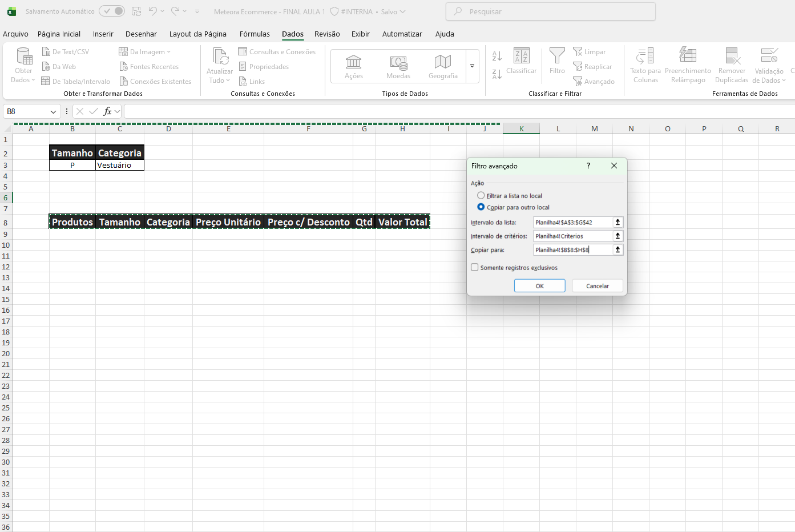Image resolution: width=795 pixels, height=532 pixels.
Task: Open Texto para Colunas tool
Action: [x=645, y=56]
